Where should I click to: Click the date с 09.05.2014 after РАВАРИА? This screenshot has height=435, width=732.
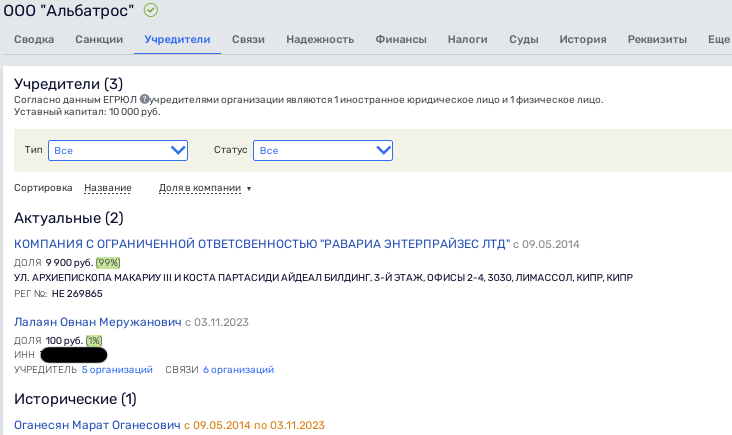click(x=546, y=244)
